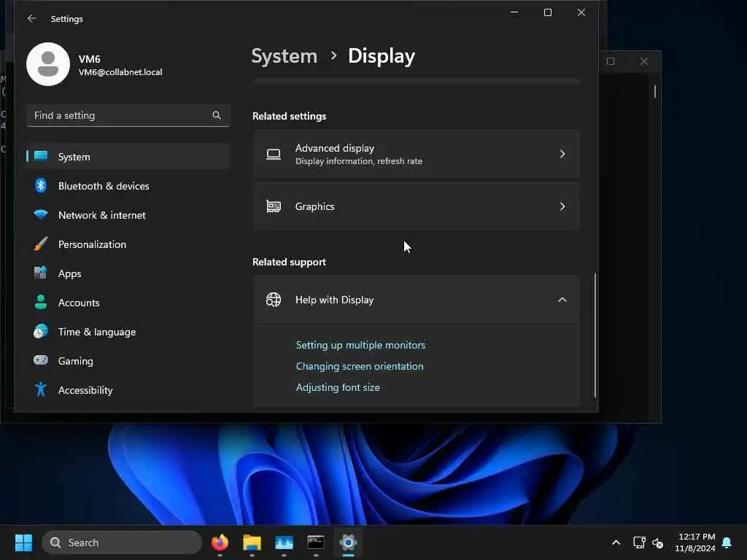Click the Gaming controller icon
747x560 pixels.
coord(41,360)
